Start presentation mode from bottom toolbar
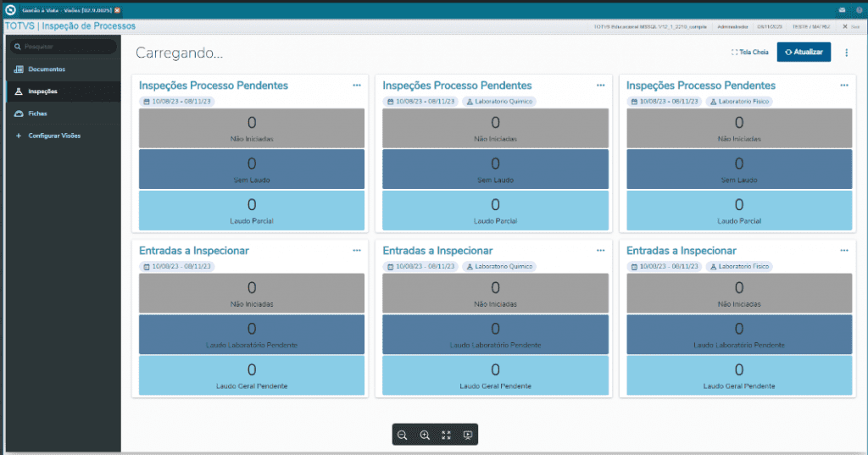Viewport: 868px width, 455px height. [x=468, y=435]
